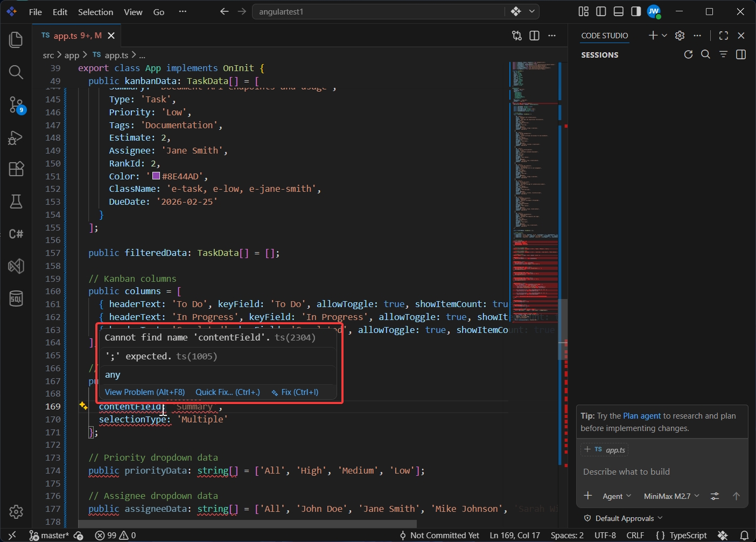Image resolution: width=756 pixels, height=542 pixels.
Task: Toggle the primary side bar layout button
Action: tap(601, 11)
